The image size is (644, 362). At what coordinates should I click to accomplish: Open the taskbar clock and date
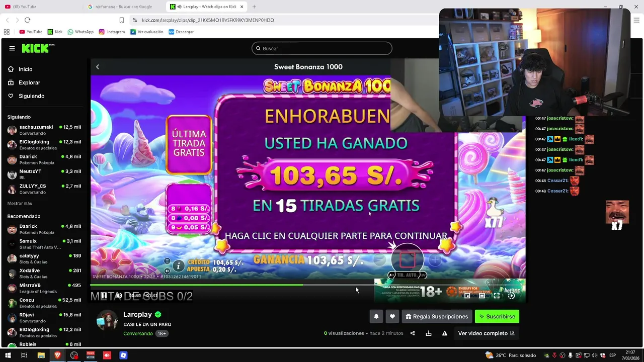point(630,355)
